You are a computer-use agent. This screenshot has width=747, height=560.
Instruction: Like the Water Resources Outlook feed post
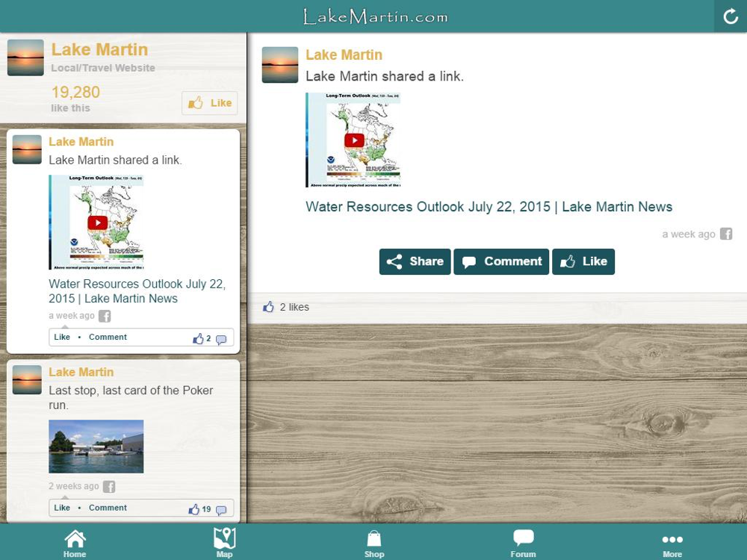62,337
